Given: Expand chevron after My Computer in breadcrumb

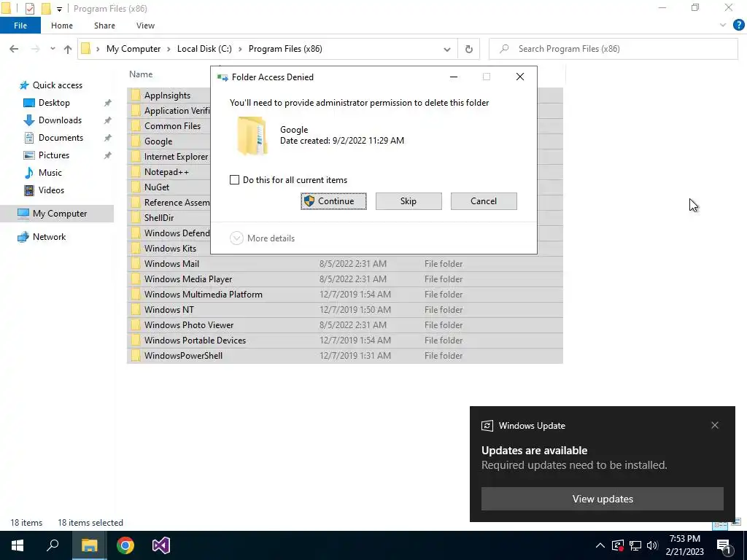Looking at the screenshot, I should pos(169,49).
